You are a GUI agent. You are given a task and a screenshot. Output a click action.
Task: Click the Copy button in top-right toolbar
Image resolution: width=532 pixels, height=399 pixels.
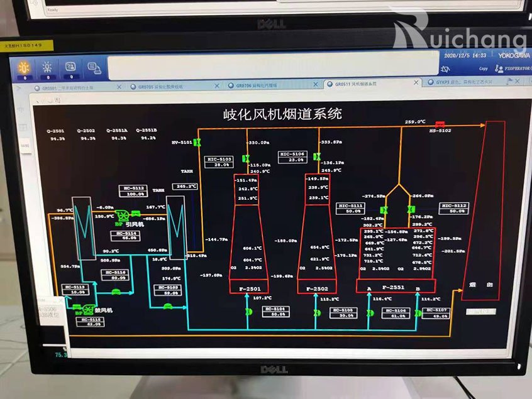(x=483, y=68)
